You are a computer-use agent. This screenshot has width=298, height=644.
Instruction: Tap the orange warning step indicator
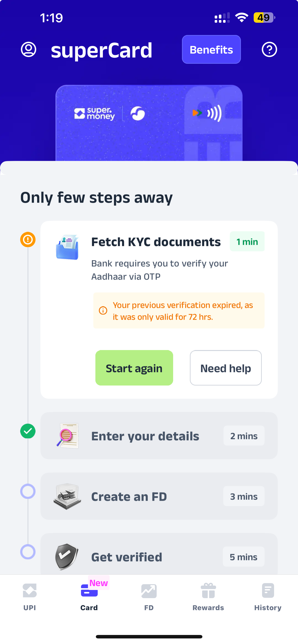click(x=28, y=239)
